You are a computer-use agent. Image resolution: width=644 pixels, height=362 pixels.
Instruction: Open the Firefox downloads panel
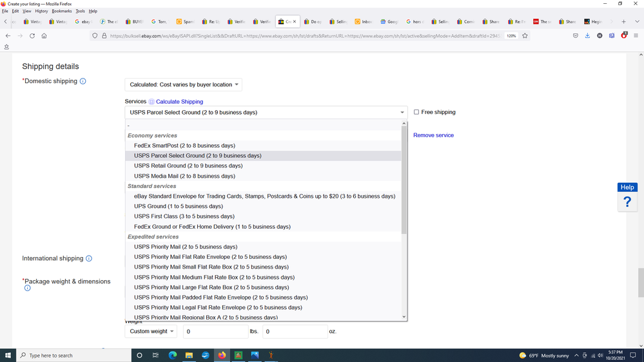click(x=587, y=35)
